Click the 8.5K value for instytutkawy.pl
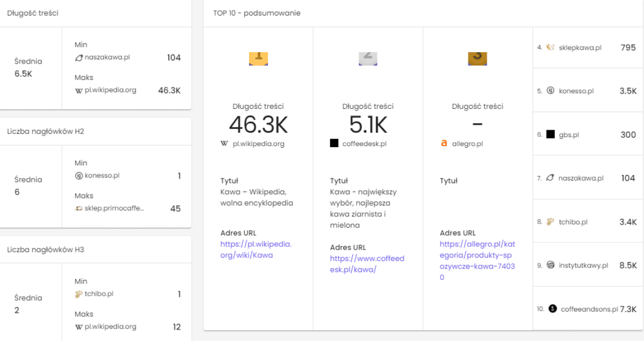This screenshot has width=644, height=341. (x=628, y=266)
